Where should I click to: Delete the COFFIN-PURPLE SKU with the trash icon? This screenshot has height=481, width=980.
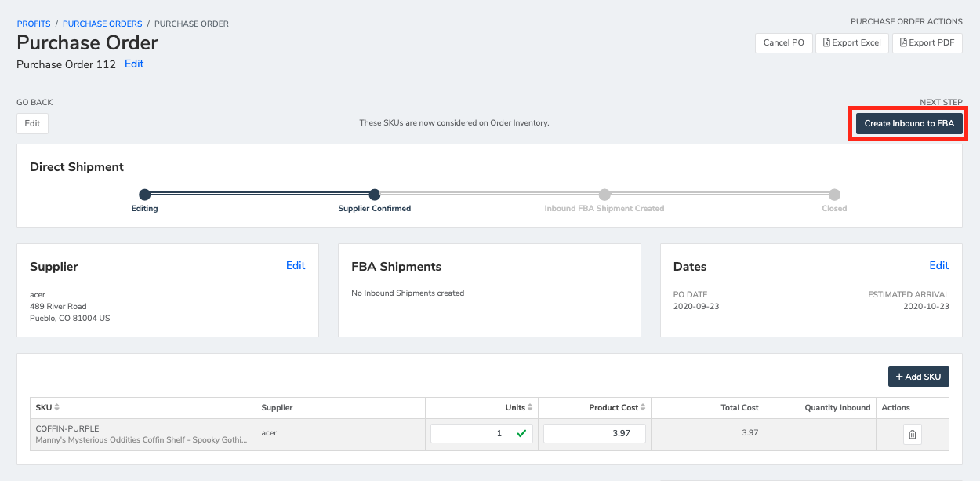coord(912,434)
